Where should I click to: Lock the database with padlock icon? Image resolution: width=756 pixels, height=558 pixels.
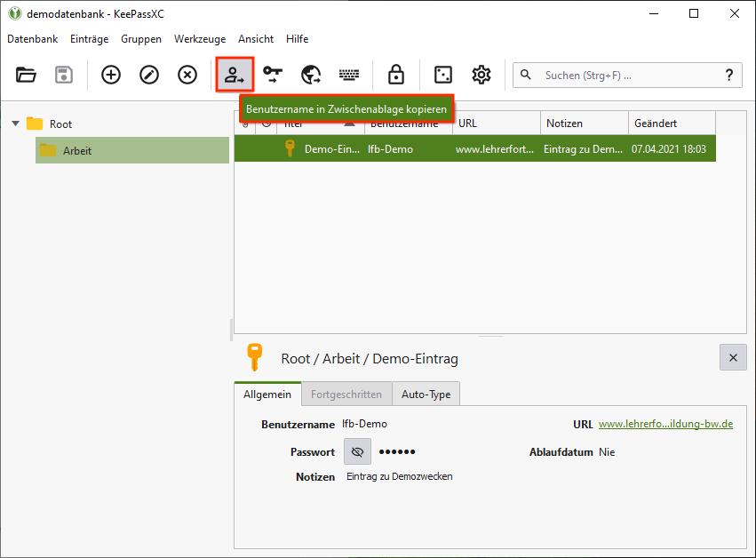pos(396,75)
